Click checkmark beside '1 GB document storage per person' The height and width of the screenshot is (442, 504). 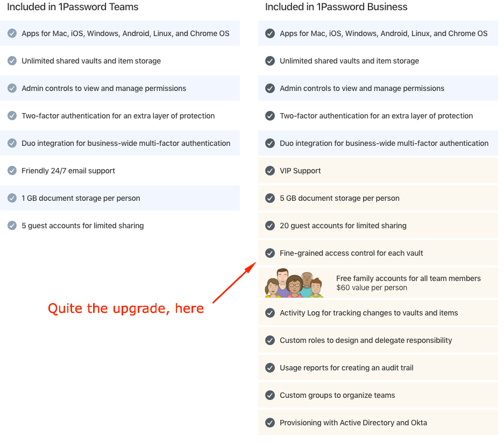(x=12, y=198)
